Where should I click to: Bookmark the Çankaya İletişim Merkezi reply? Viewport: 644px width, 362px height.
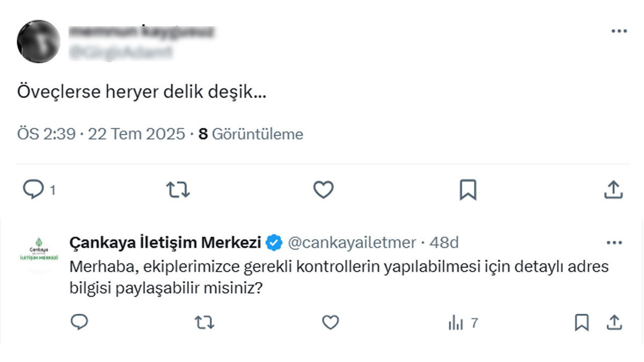pos(581,322)
